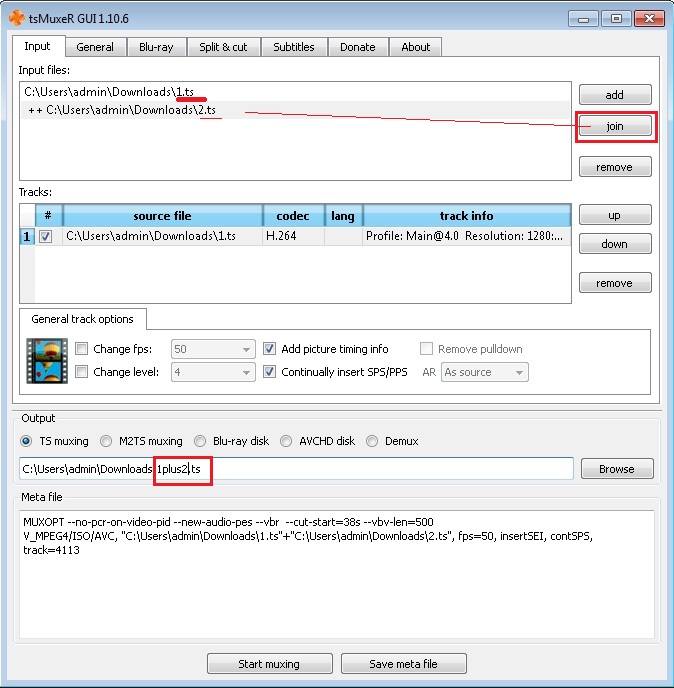The width and height of the screenshot is (674, 688).
Task: Click Browse for the output path
Action: (617, 469)
